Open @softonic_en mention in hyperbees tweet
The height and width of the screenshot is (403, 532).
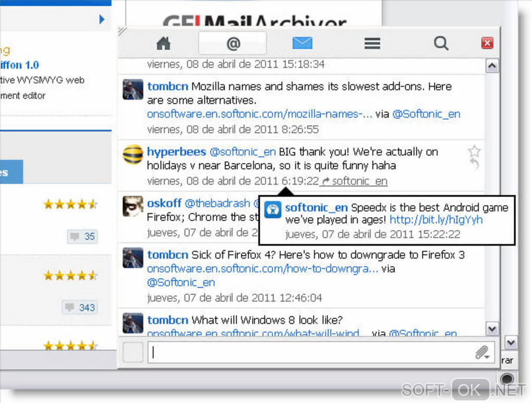point(243,152)
